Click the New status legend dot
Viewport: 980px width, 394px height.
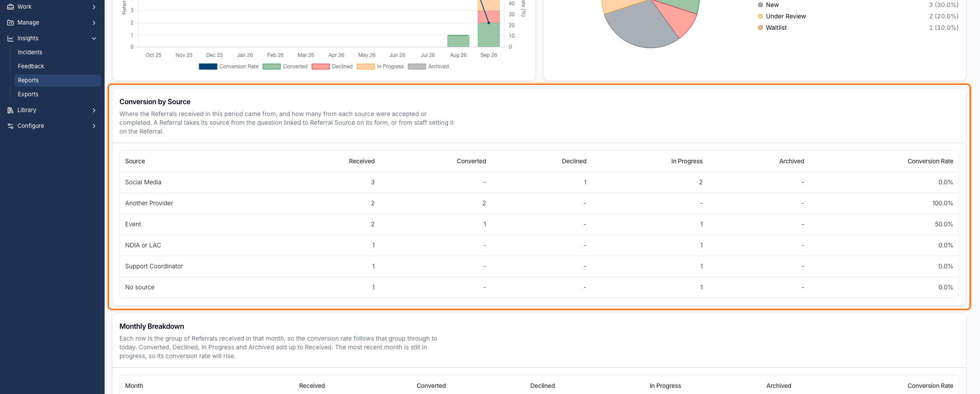(760, 5)
